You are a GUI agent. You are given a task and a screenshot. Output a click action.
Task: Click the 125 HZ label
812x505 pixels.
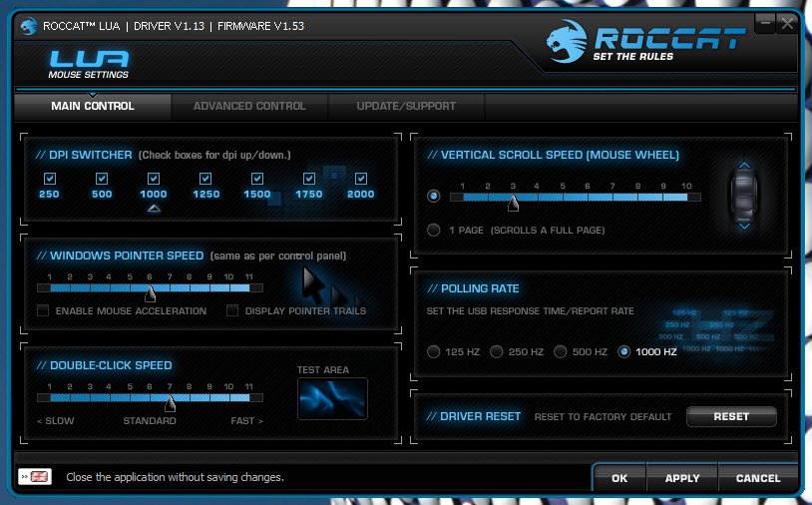click(463, 351)
